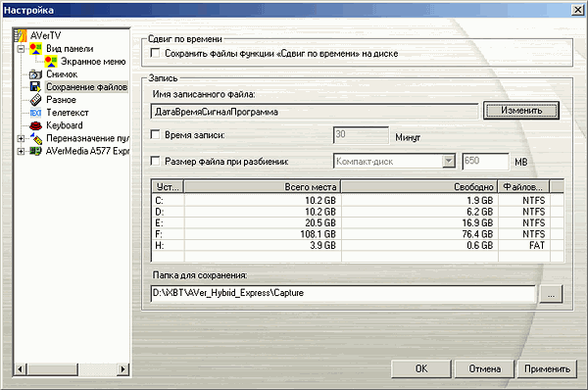Click the Папка для сохранения path field
Image resolution: width=588 pixels, height=390 pixels.
click(x=344, y=293)
